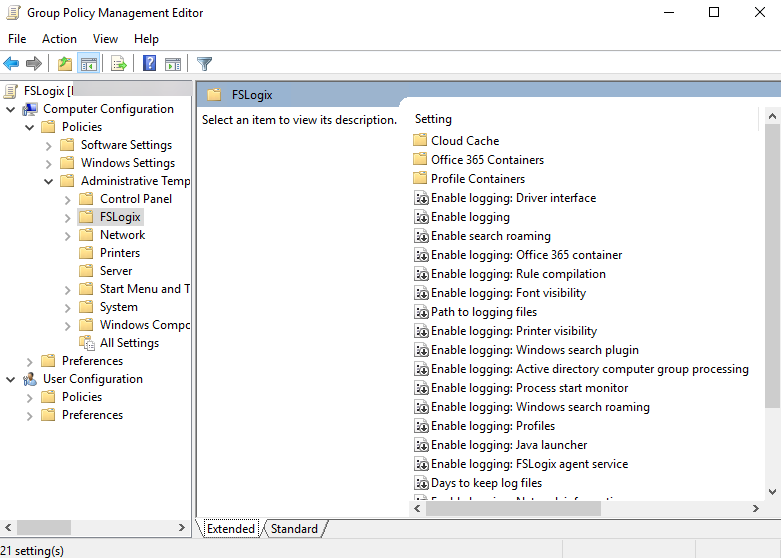Expand the FSLogix tree node
The width and height of the screenshot is (781, 558).
(x=68, y=218)
